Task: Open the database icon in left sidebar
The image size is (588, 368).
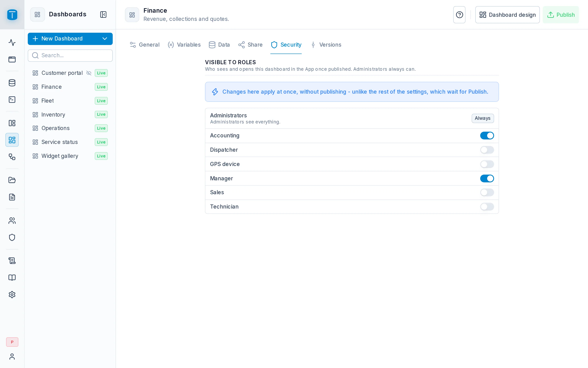Action: (12, 83)
